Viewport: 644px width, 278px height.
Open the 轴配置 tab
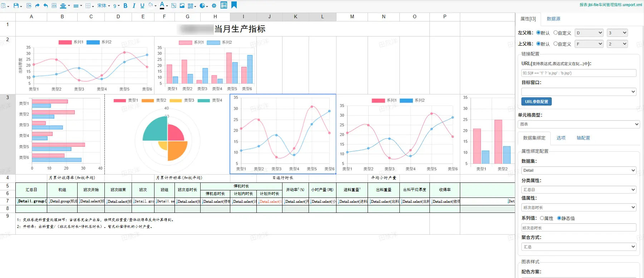(x=583, y=138)
